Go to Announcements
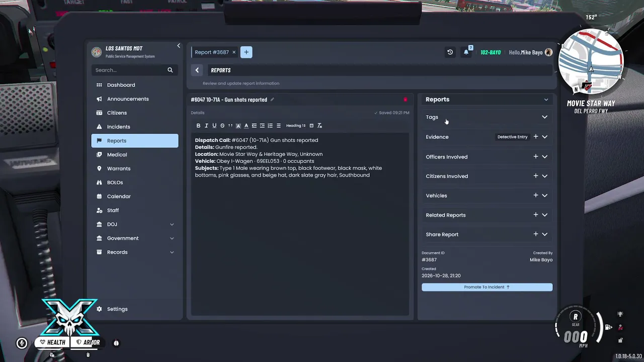 (x=135, y=99)
